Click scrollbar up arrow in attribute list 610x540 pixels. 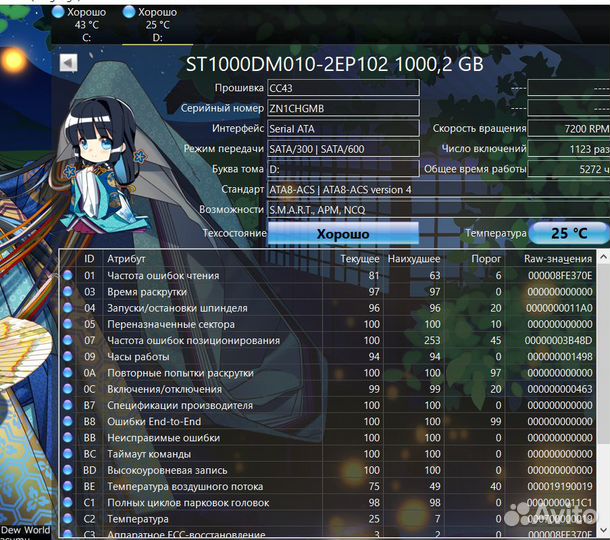coord(603,257)
